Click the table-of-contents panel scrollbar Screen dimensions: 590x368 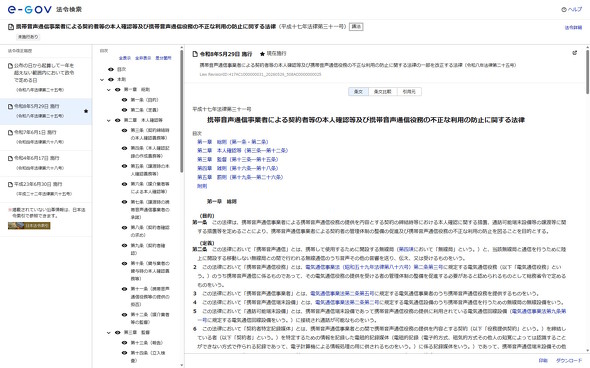pyautogui.click(x=182, y=113)
